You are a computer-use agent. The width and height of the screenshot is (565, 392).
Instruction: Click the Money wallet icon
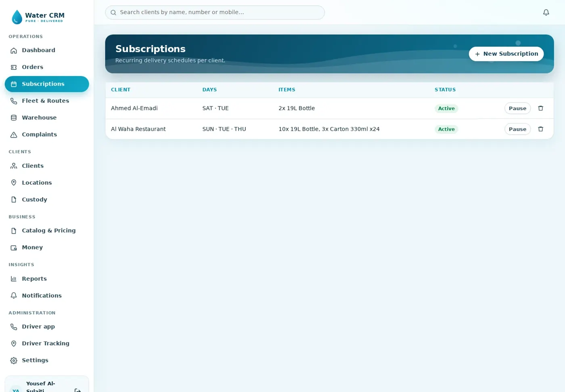point(14,248)
